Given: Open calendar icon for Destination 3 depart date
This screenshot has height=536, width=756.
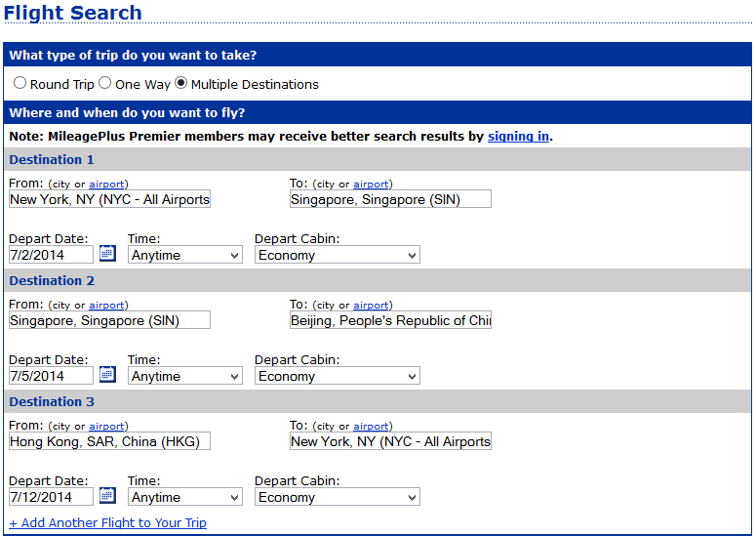Looking at the screenshot, I should pyautogui.click(x=107, y=495).
